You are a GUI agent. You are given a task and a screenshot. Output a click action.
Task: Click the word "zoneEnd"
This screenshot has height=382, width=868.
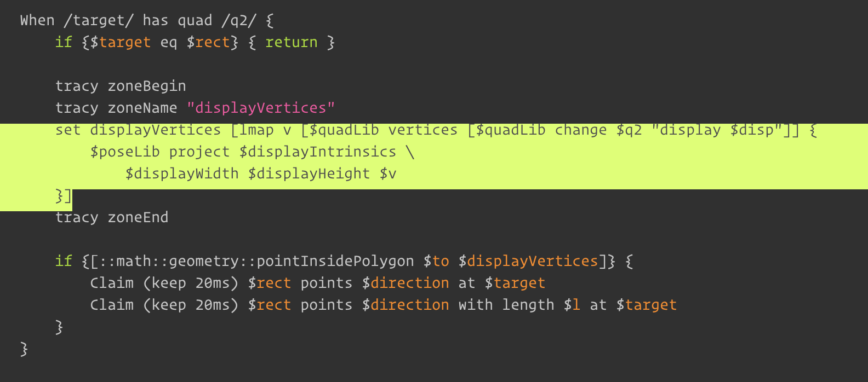coord(138,217)
